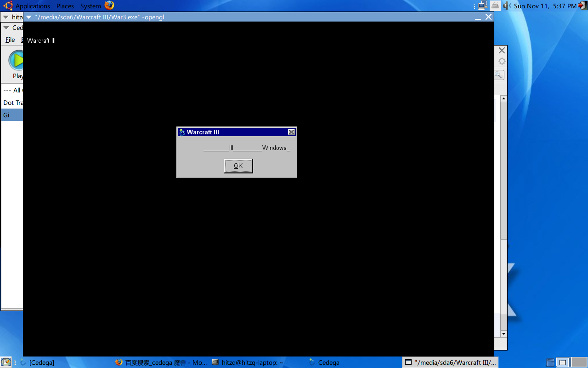Image resolution: width=588 pixels, height=368 pixels.
Task: Open the Trash icon in bottom panel
Action: pyautogui.click(x=550, y=362)
